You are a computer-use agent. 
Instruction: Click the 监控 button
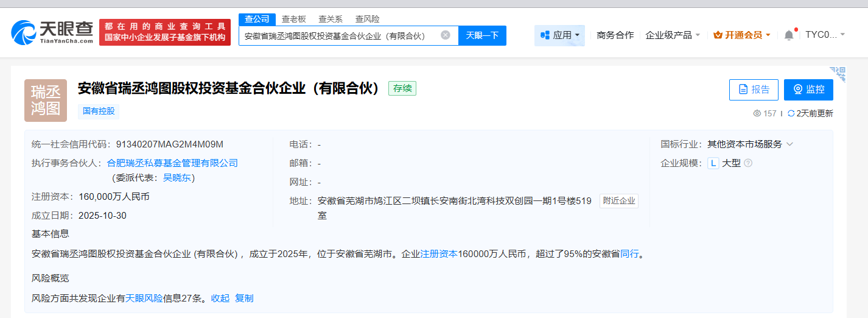[x=808, y=90]
